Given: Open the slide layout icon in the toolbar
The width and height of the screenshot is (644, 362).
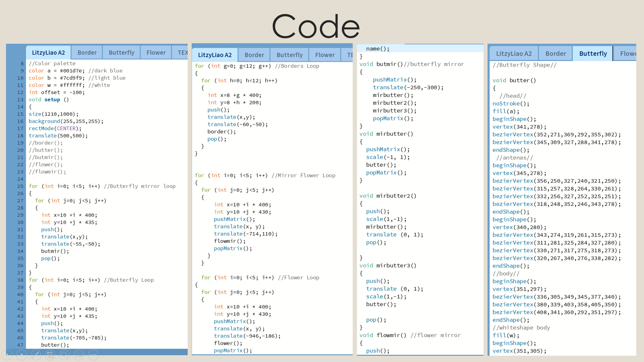Looking at the screenshot, I should [50, 355].
